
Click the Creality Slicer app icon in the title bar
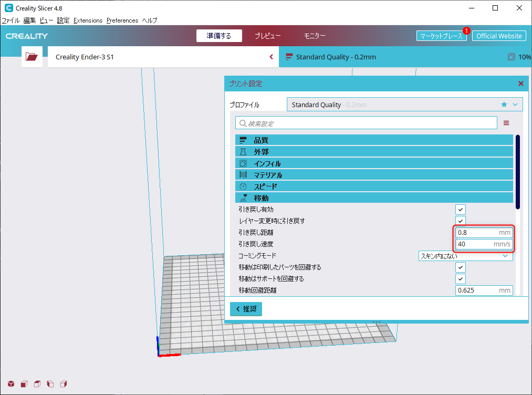tap(9, 8)
